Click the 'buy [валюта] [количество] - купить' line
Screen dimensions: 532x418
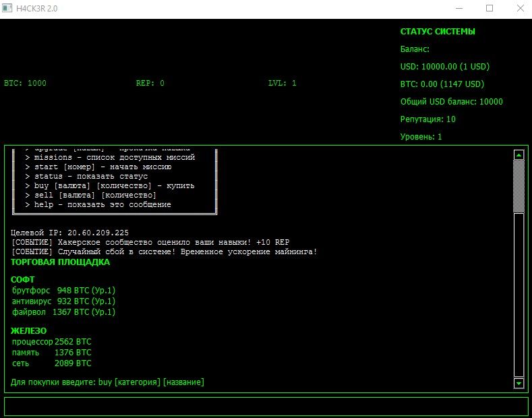pyautogui.click(x=110, y=186)
